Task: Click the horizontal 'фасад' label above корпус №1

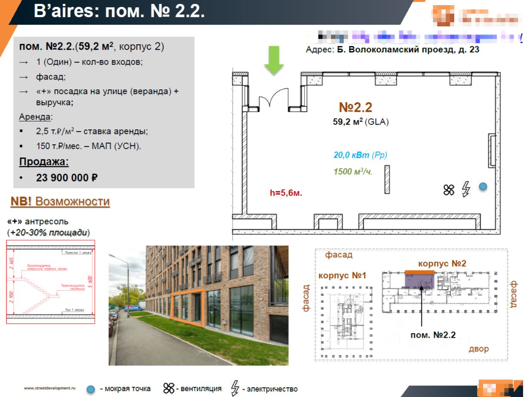Action: click(339, 255)
